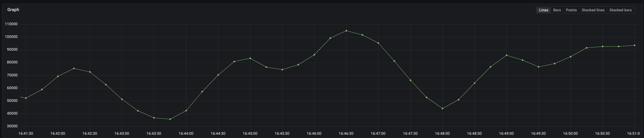Viewport: 644px width, 138px height.
Task: Click the 16:45:00 time axis label
Action: pos(250,134)
